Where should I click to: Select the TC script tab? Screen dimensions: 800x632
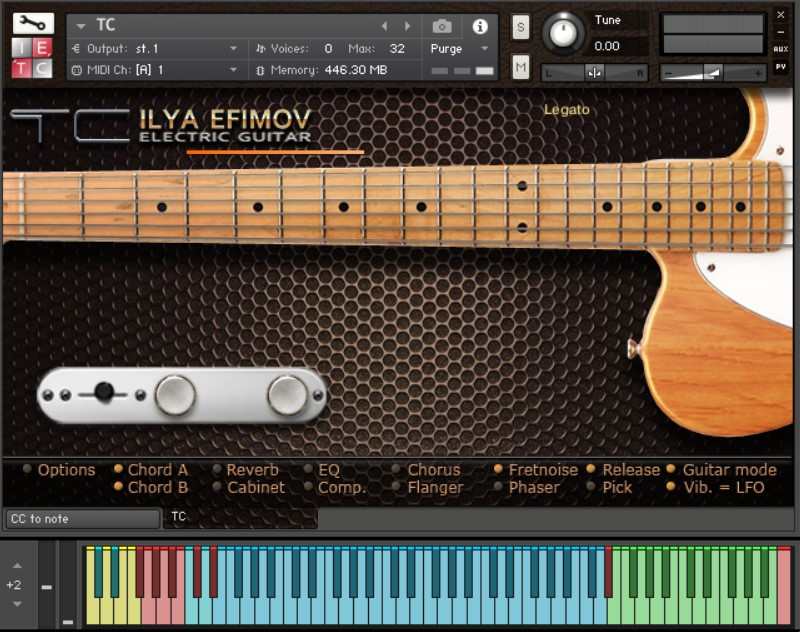pyautogui.click(x=240, y=517)
